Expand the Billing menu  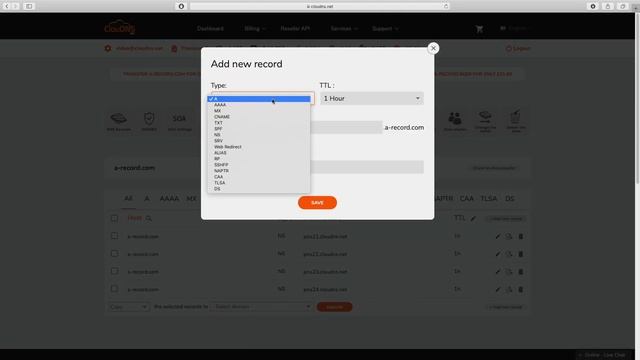[254, 29]
